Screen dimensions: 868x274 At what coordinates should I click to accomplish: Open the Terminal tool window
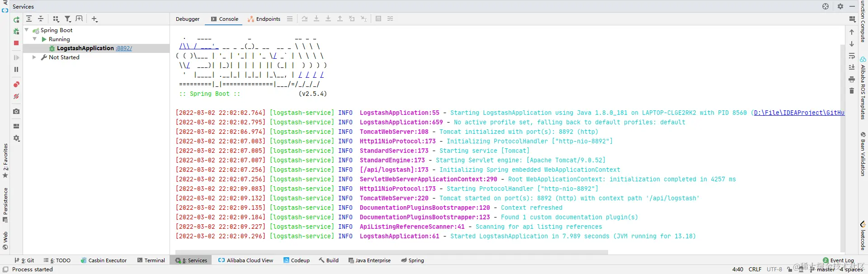(x=151, y=260)
